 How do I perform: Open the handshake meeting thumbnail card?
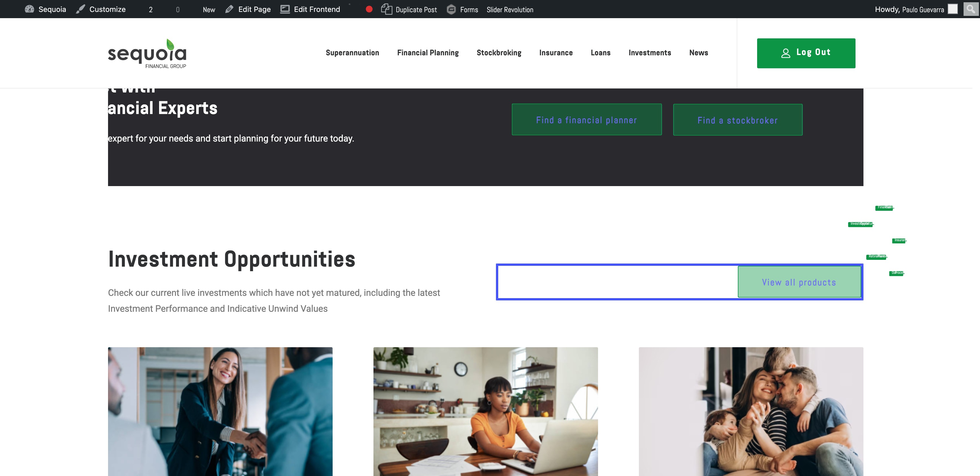point(220,411)
